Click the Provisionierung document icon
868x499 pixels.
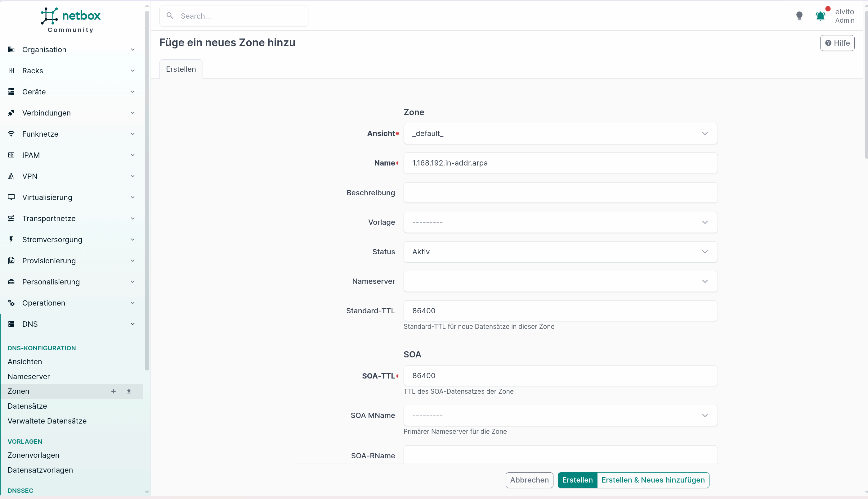point(11,261)
